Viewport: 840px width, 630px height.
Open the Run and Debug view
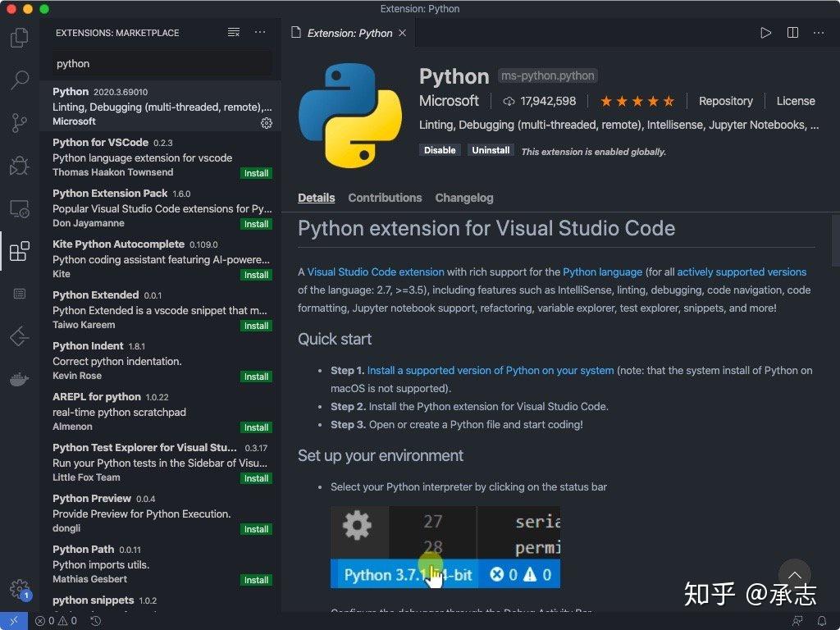click(19, 167)
